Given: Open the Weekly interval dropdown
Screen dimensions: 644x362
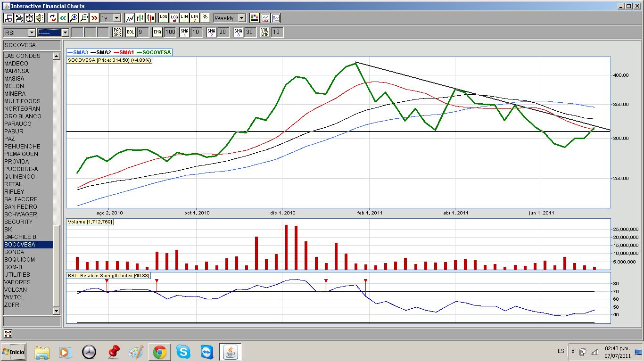Looking at the screenshot, I should coord(230,18).
